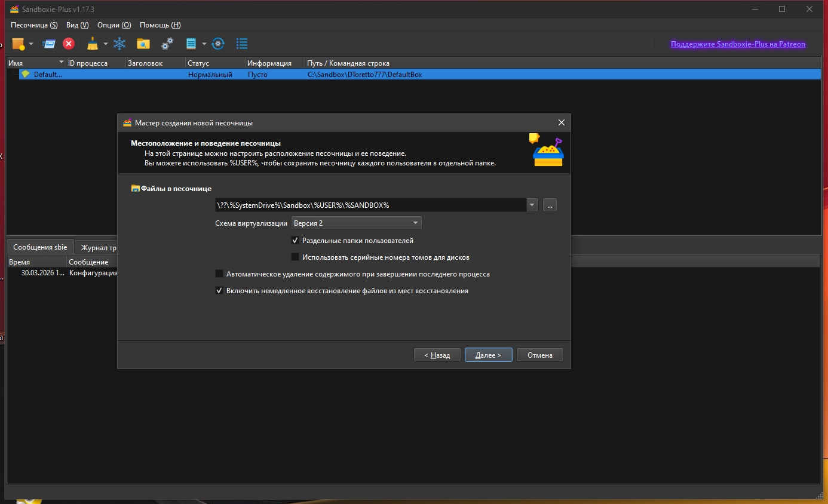Click into the sandbox file path field
Screen dimensions: 828x504
click(369, 205)
